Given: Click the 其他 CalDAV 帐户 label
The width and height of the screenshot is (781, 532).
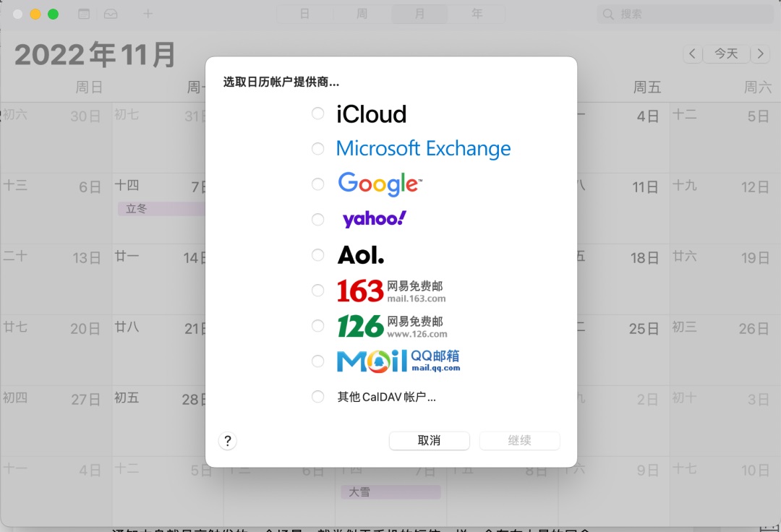Looking at the screenshot, I should pos(386,397).
